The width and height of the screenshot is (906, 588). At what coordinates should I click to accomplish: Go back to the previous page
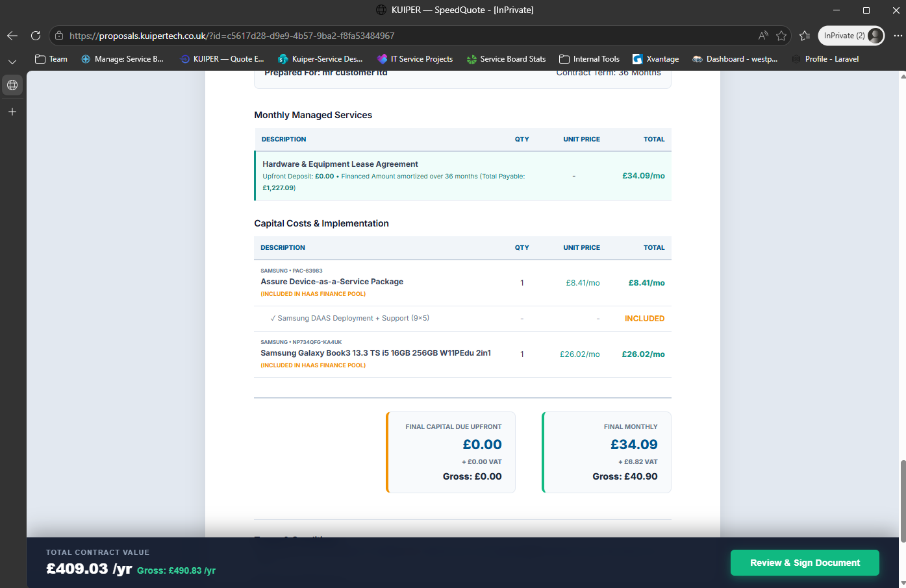point(12,36)
